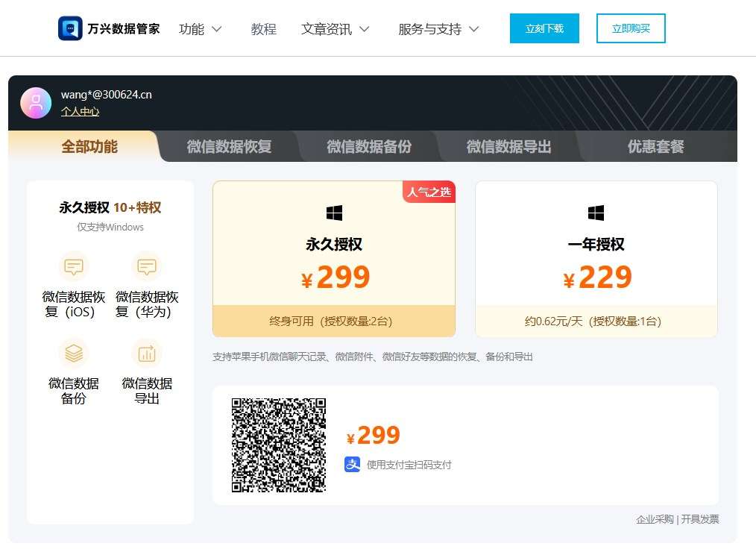The width and height of the screenshot is (756, 549).
Task: Open the 文章资讯 menu
Action: 327,29
